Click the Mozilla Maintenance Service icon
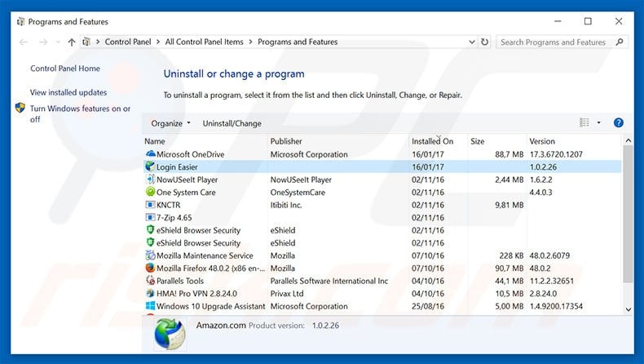 [150, 255]
